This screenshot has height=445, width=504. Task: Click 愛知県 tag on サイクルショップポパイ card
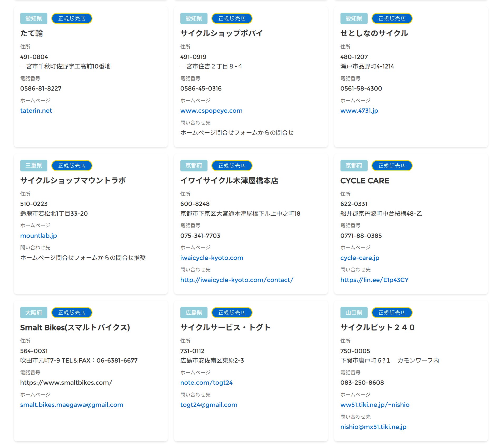pos(194,18)
